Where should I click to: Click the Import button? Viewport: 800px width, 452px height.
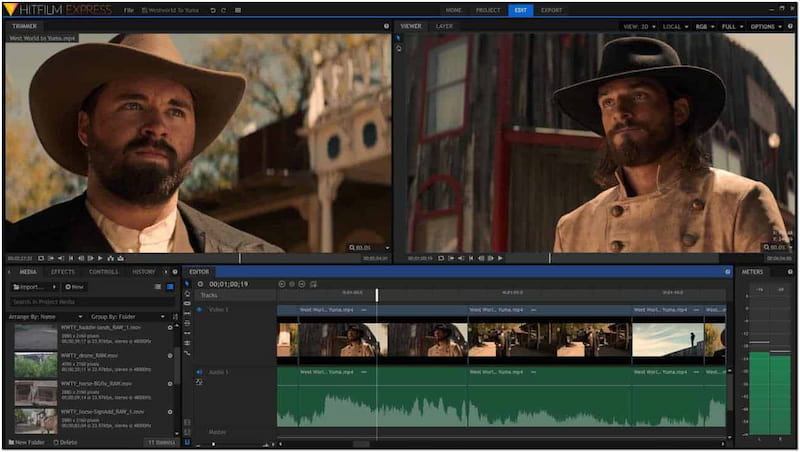tap(30, 287)
